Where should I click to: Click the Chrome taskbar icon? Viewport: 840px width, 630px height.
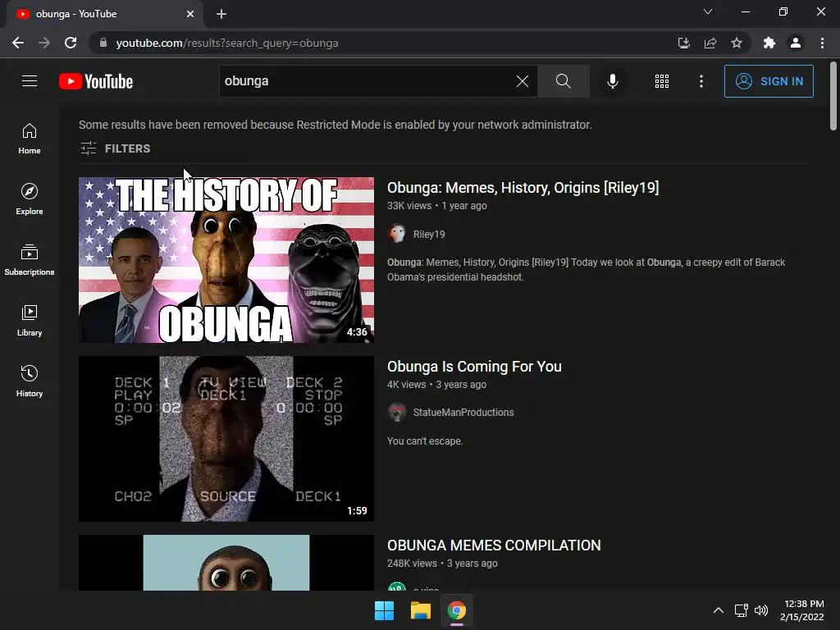(x=457, y=610)
